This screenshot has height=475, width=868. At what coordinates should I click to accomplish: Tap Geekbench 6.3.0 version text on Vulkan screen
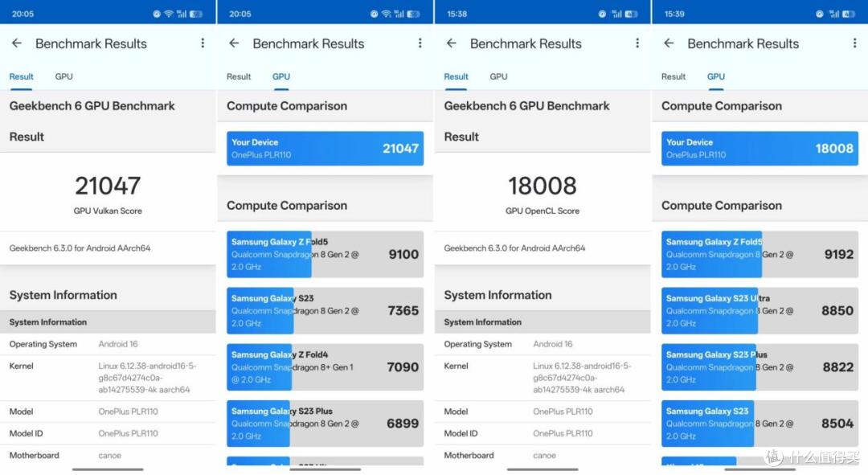pos(80,248)
